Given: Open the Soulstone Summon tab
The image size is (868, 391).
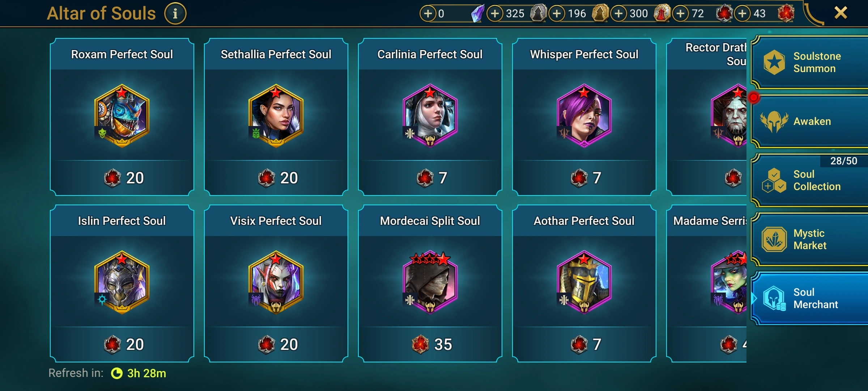Looking at the screenshot, I should point(809,62).
